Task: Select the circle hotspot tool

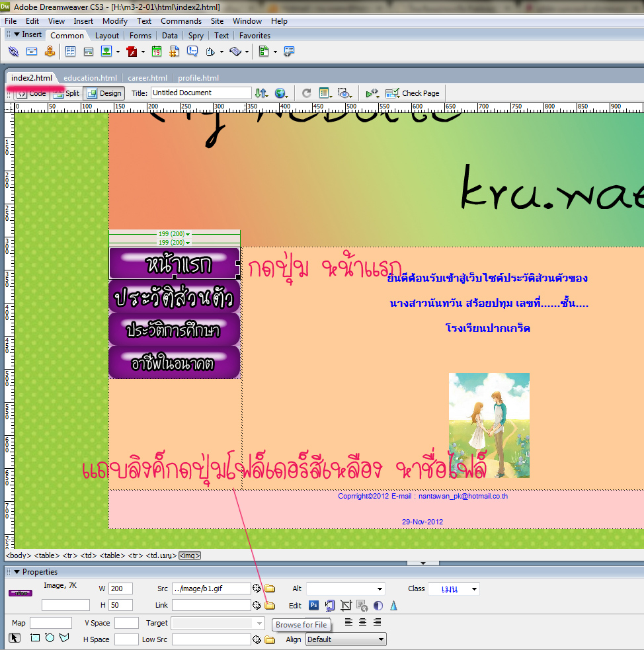Action: 50,637
